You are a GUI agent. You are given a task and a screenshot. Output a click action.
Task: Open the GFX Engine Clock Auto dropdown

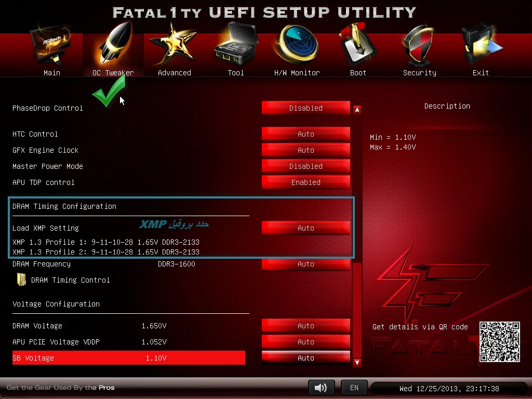(x=305, y=150)
